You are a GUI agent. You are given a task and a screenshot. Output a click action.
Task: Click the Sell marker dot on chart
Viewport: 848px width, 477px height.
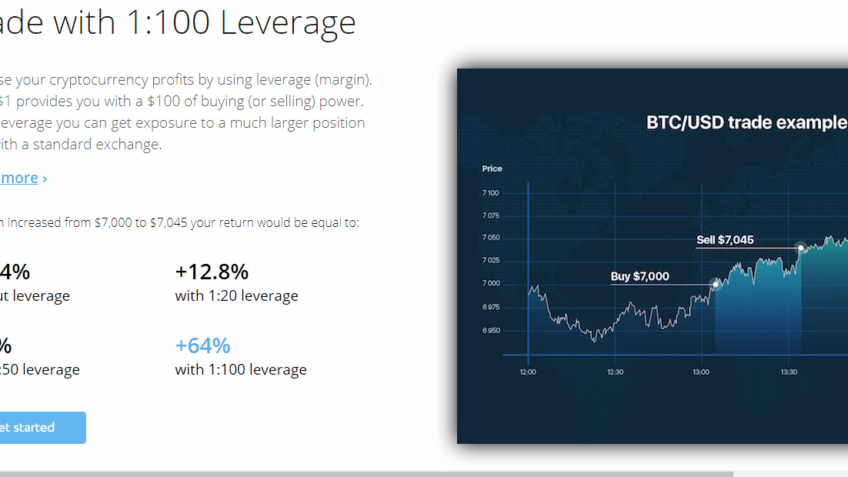click(x=800, y=247)
